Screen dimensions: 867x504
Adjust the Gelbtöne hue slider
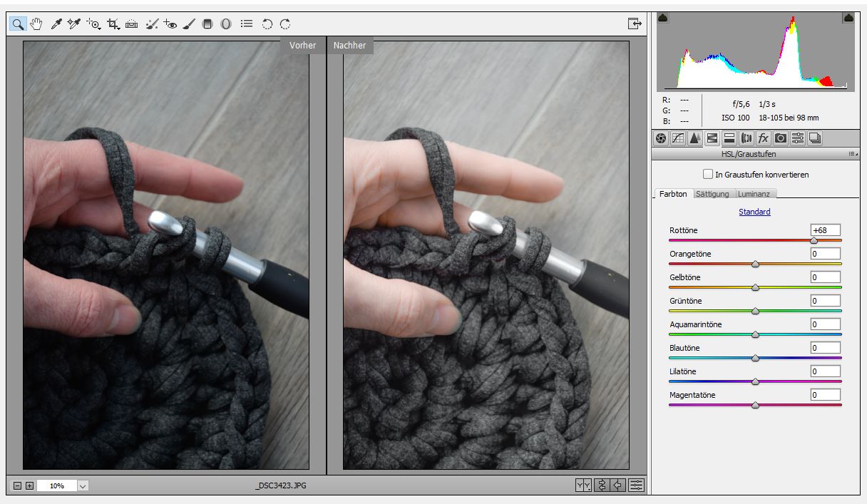tap(755, 288)
